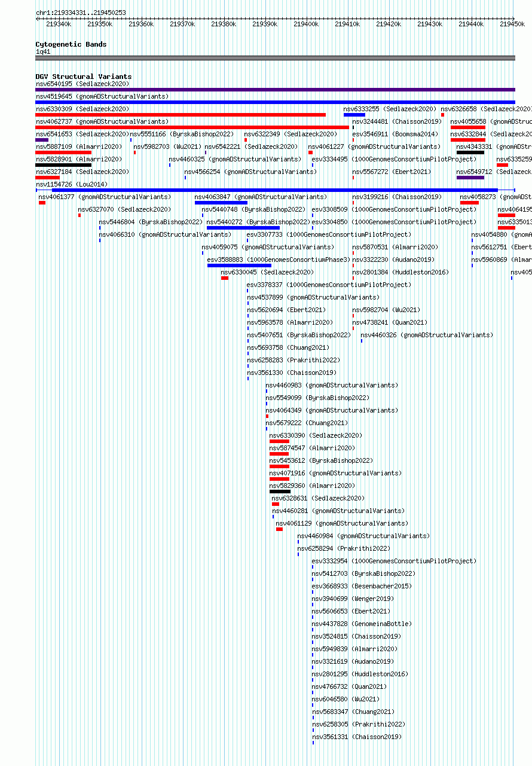The height and width of the screenshot is (766, 532).
Task: Open the nsv2801384 (Huddleston2016) label
Action: tap(400, 272)
